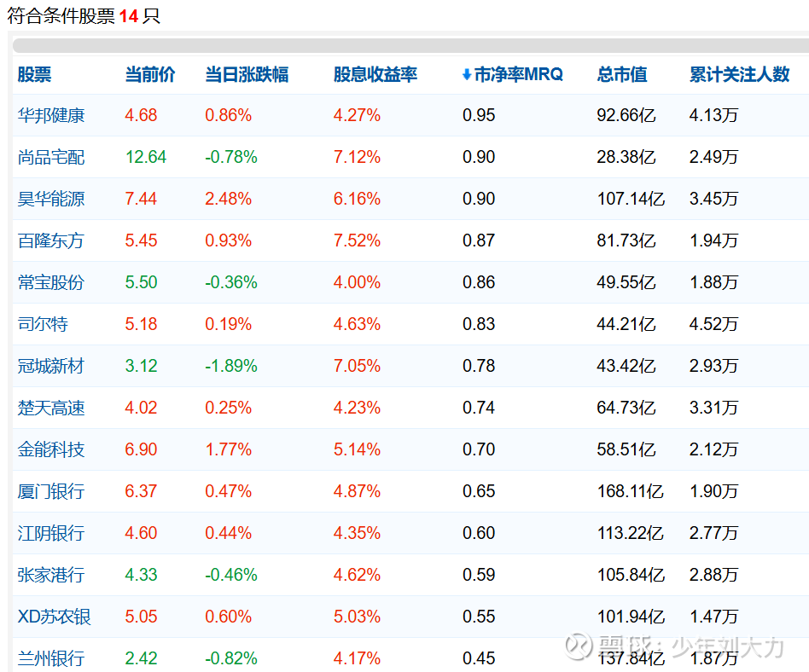
Task: Open 兰州银行 stock link
Action: point(51,658)
